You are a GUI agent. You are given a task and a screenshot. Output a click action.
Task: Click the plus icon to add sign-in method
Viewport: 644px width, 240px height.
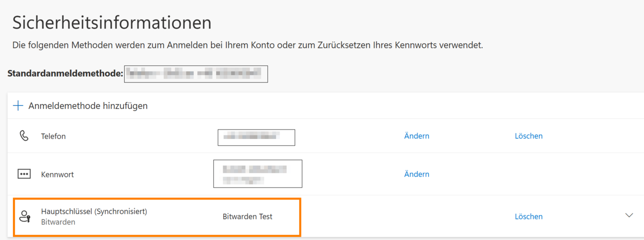pos(18,105)
